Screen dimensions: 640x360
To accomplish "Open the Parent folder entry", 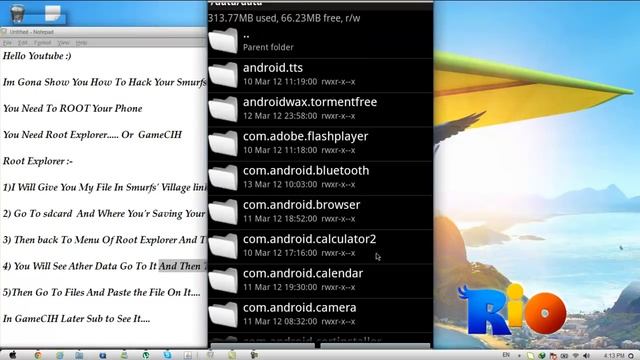I will click(320, 41).
